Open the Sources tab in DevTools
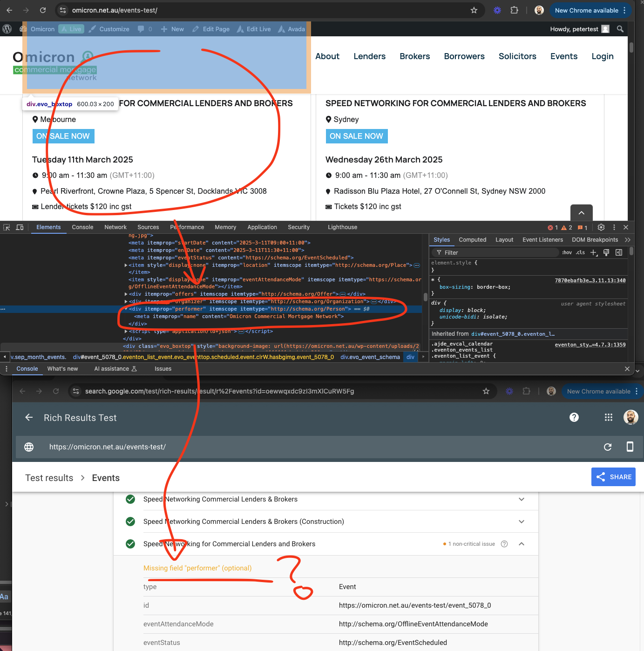Viewport: 644px width, 651px height. point(149,227)
